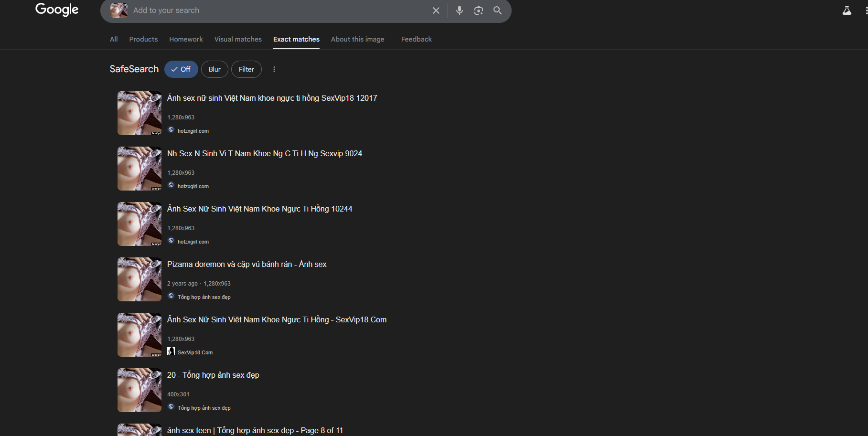Click the Google logo

57,10
